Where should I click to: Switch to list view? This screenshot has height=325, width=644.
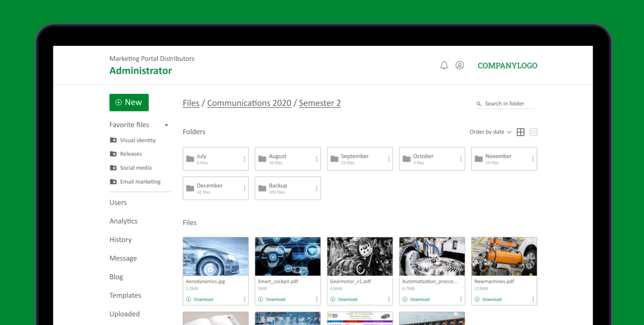tap(534, 132)
